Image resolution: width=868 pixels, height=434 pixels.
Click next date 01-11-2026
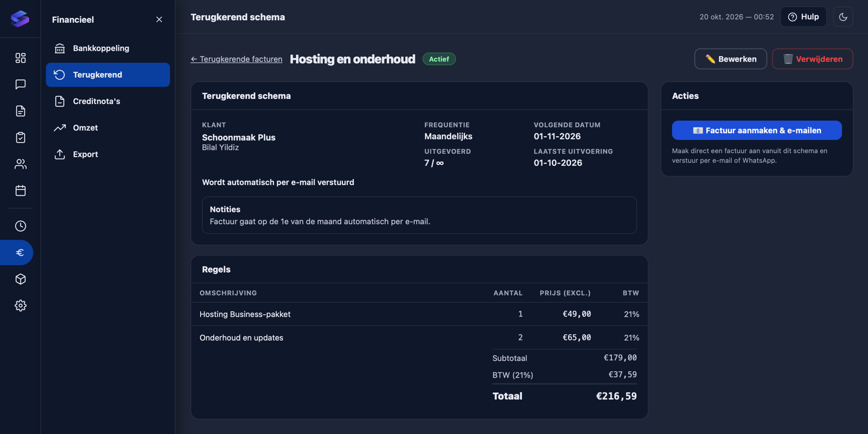tap(557, 137)
